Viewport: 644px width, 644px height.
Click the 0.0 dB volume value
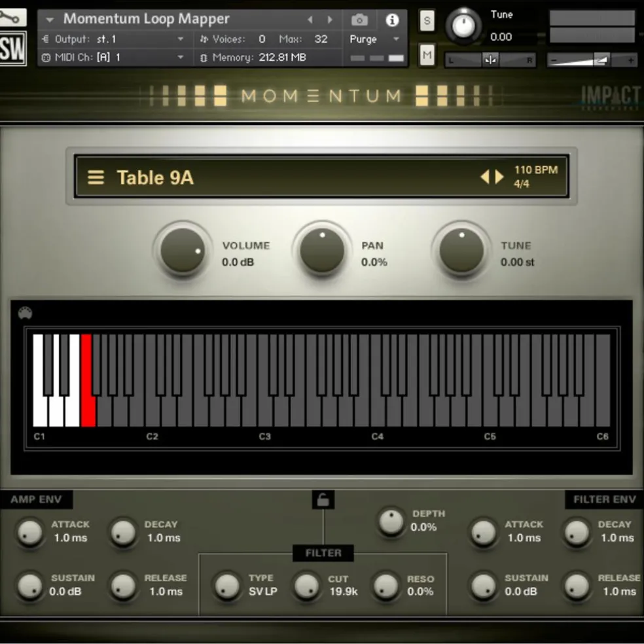(238, 262)
